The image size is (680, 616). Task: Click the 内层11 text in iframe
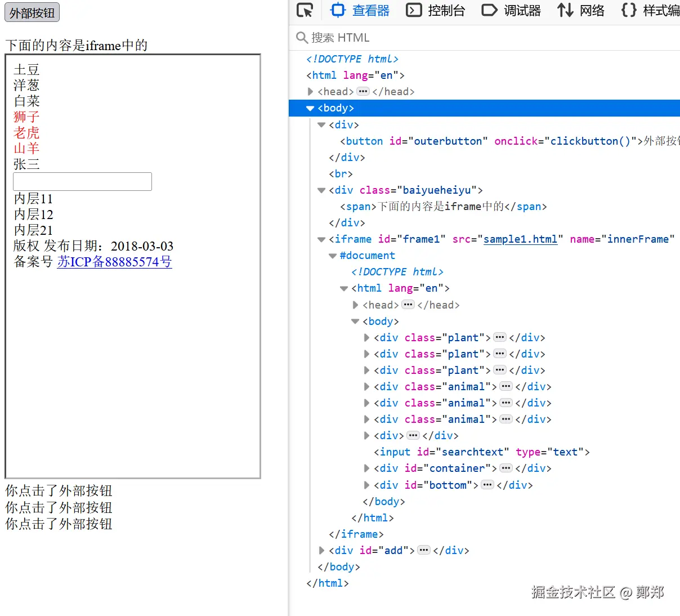[x=33, y=199]
